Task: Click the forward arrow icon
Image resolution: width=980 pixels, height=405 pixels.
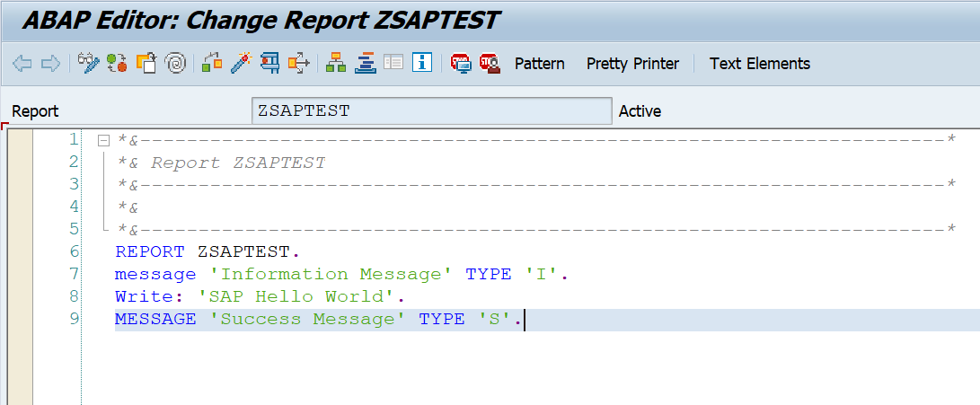Action: point(50,63)
